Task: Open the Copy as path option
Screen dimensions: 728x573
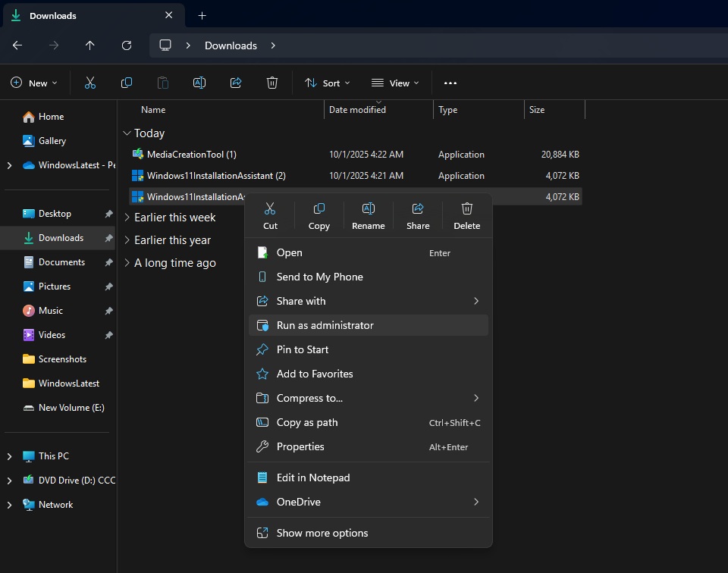Action: coord(307,422)
